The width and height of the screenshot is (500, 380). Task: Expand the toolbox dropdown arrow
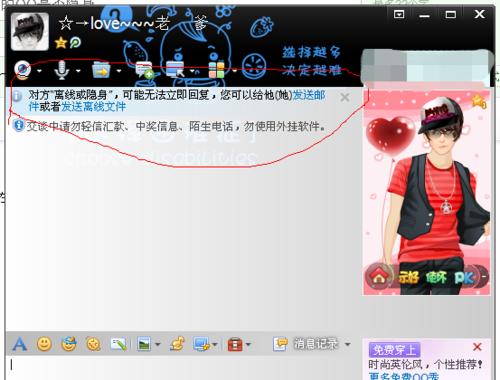coord(248,344)
